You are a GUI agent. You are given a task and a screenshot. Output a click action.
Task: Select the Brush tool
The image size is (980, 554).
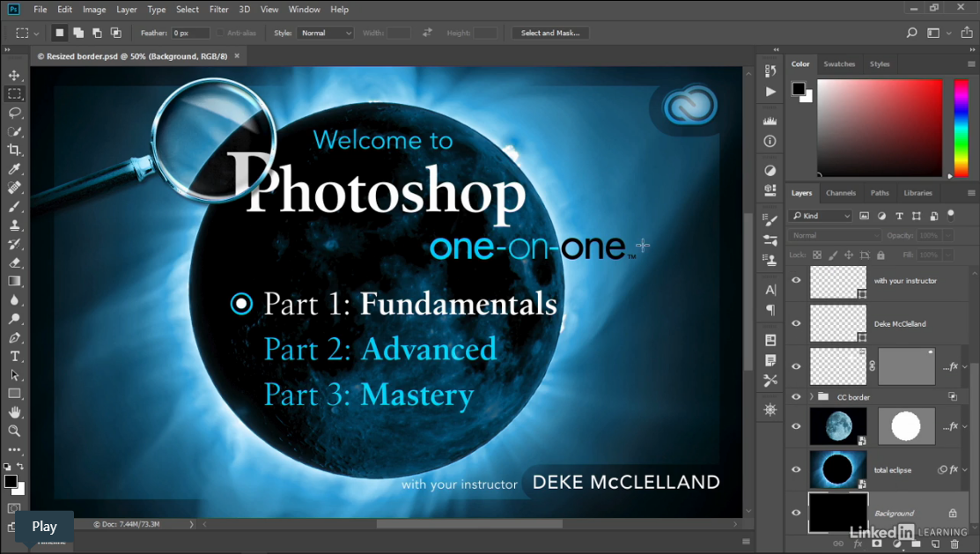[x=14, y=206]
